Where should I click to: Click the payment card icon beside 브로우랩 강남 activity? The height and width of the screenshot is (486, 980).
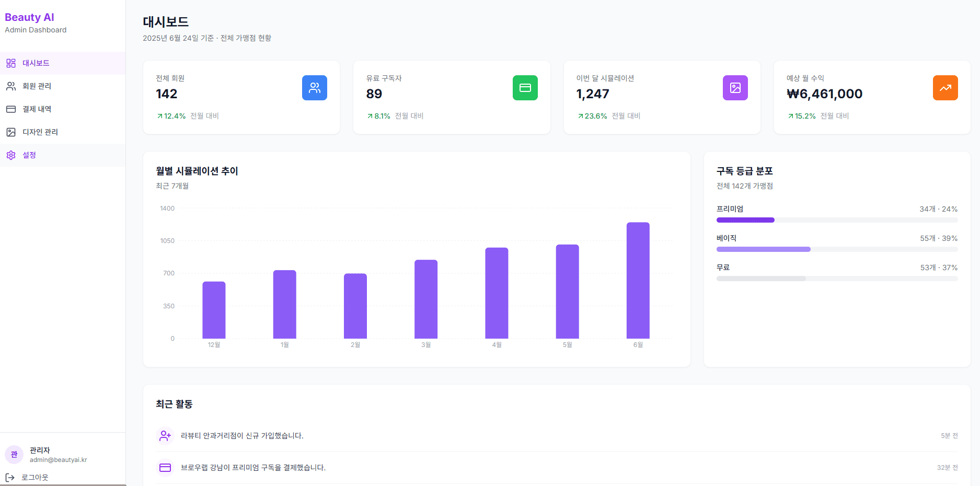[x=165, y=468]
